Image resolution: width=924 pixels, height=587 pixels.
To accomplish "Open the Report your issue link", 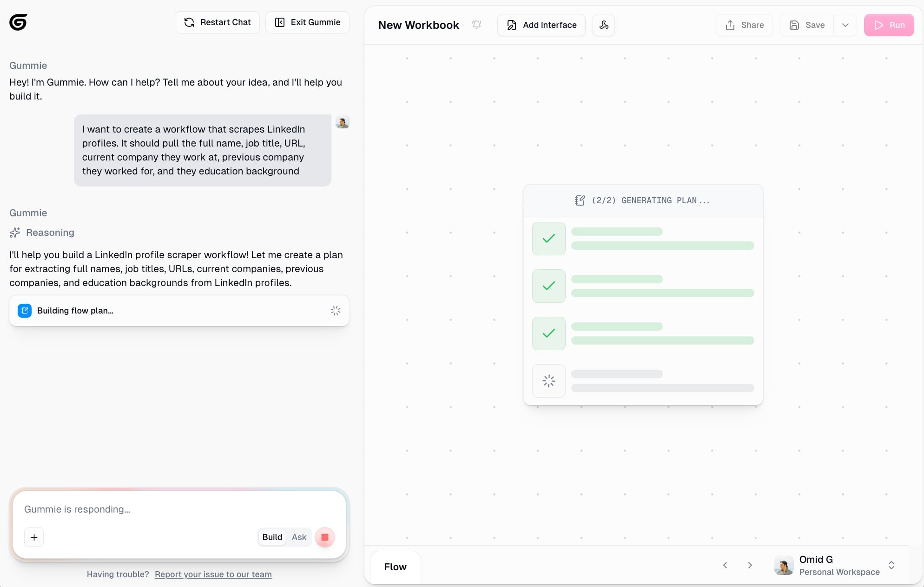I will point(213,574).
